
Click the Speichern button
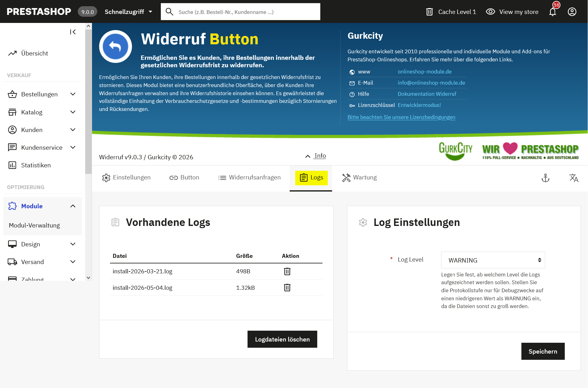(543, 351)
